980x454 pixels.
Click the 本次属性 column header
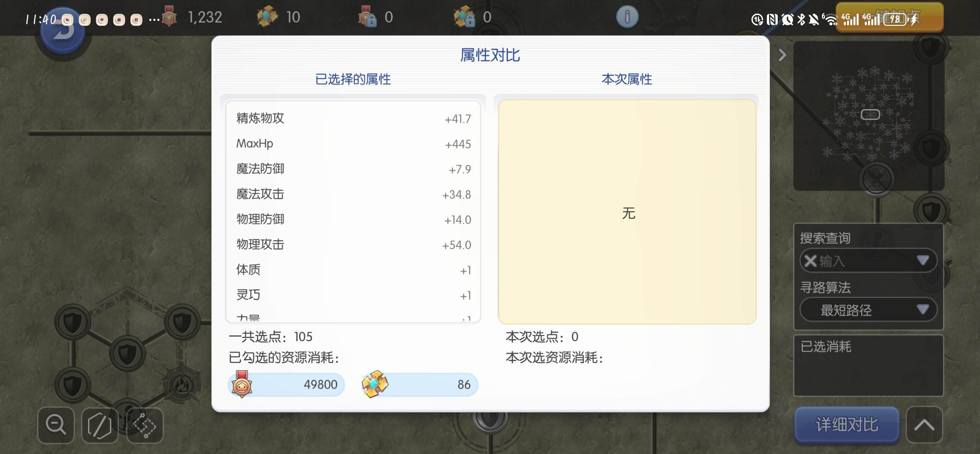click(x=627, y=79)
